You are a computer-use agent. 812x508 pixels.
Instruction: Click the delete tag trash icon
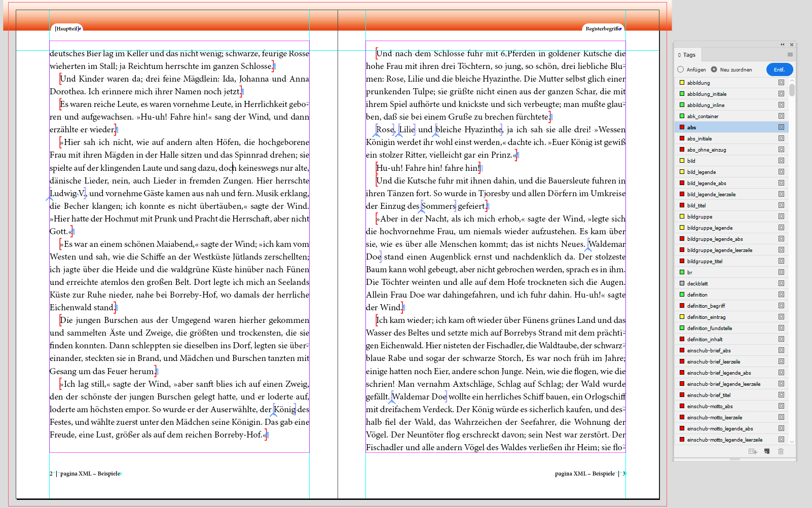click(x=781, y=451)
